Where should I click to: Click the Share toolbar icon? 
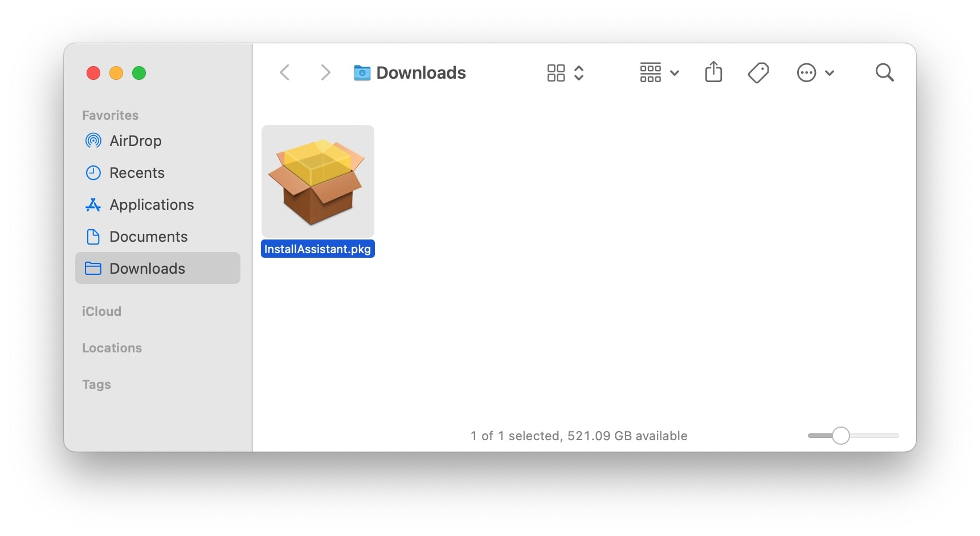(713, 72)
